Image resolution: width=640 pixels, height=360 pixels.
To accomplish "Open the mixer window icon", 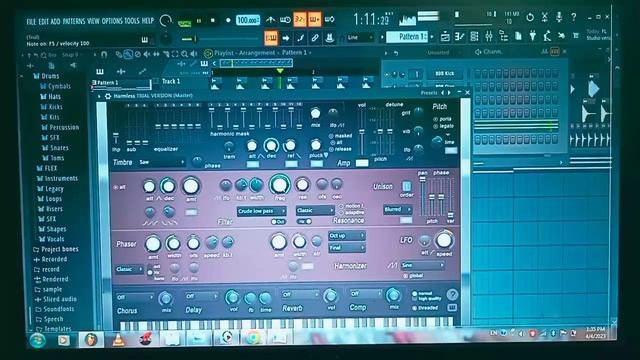I will (x=489, y=37).
